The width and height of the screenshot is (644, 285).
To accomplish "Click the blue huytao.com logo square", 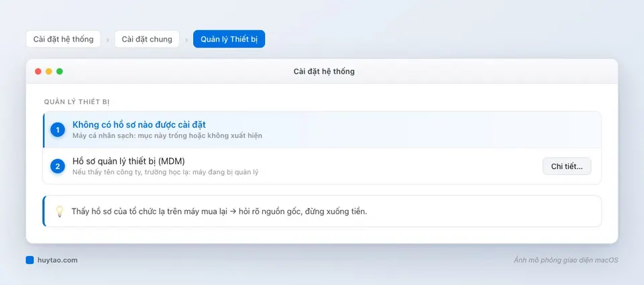I will pos(30,260).
